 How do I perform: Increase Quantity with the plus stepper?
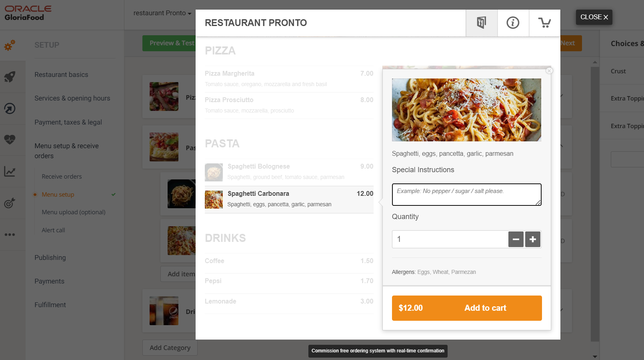click(533, 239)
